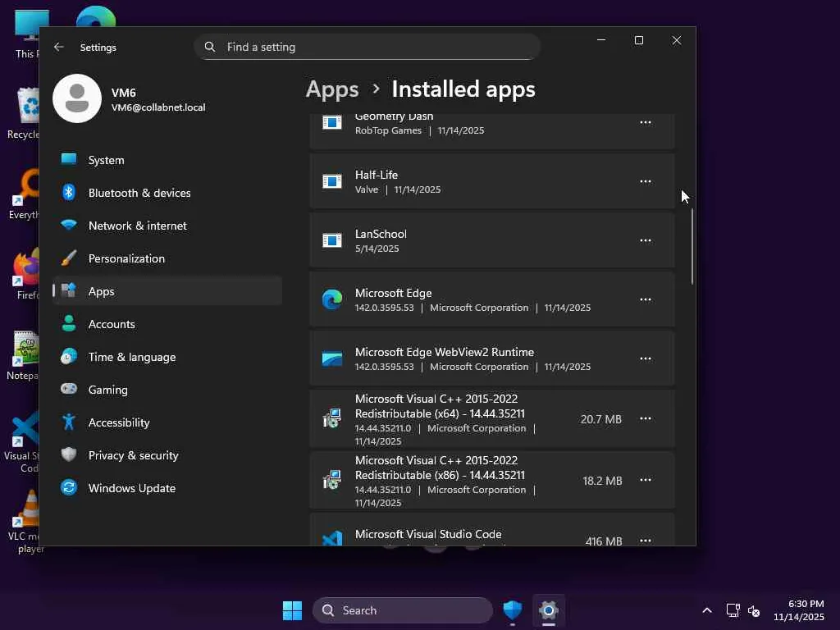
Task: Open Time & language settings
Action: pyautogui.click(x=167, y=357)
